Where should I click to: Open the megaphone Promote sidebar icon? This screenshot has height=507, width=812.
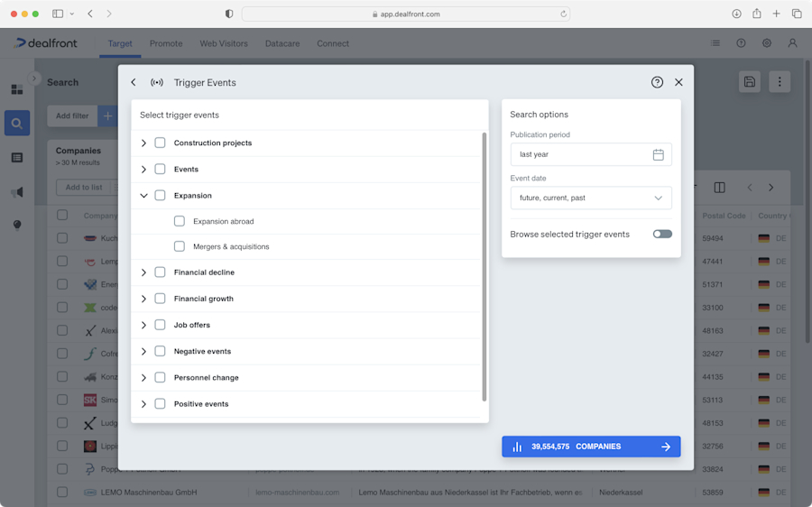coord(17,192)
